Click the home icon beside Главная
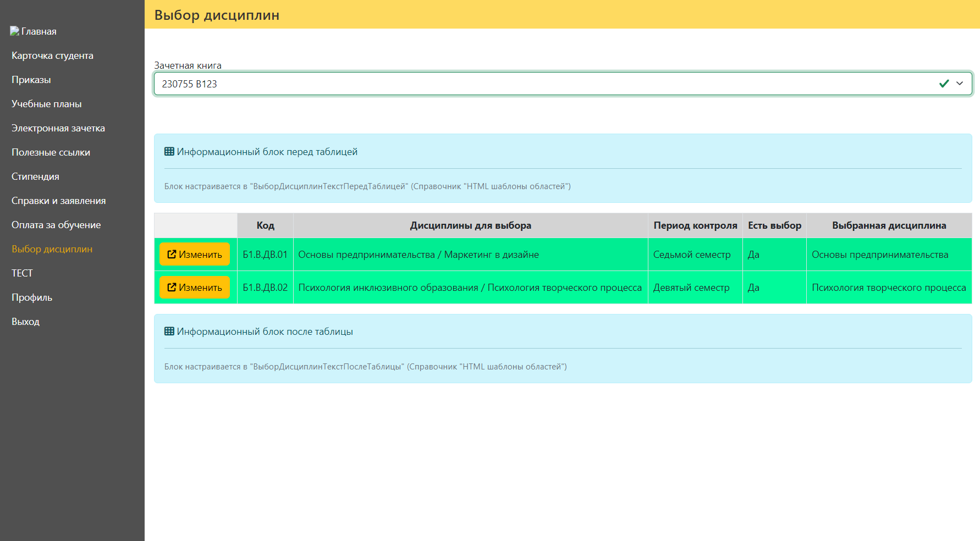This screenshot has height=541, width=980. (x=14, y=31)
